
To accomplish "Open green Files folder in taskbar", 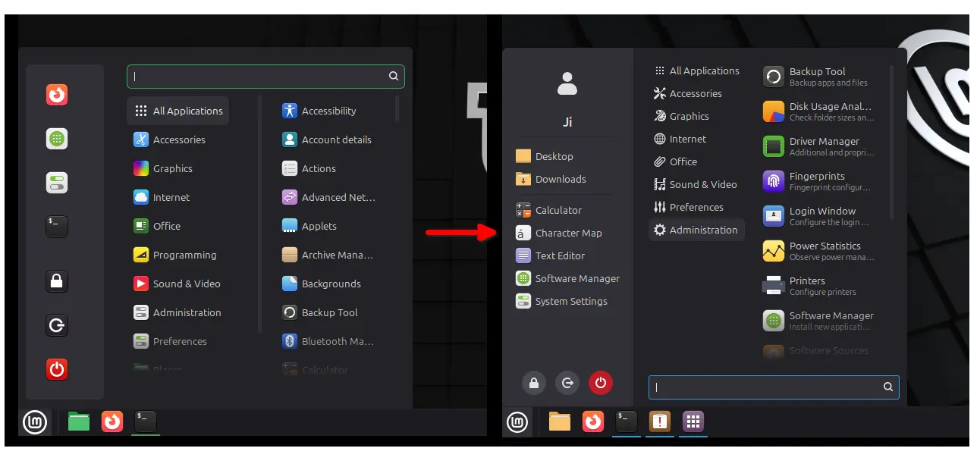I will 79,422.
